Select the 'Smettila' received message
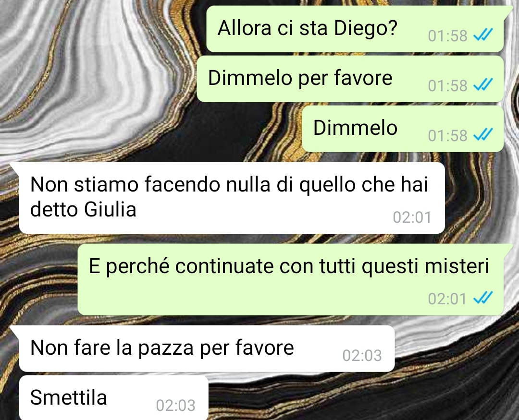519x420 pixels. [113, 398]
